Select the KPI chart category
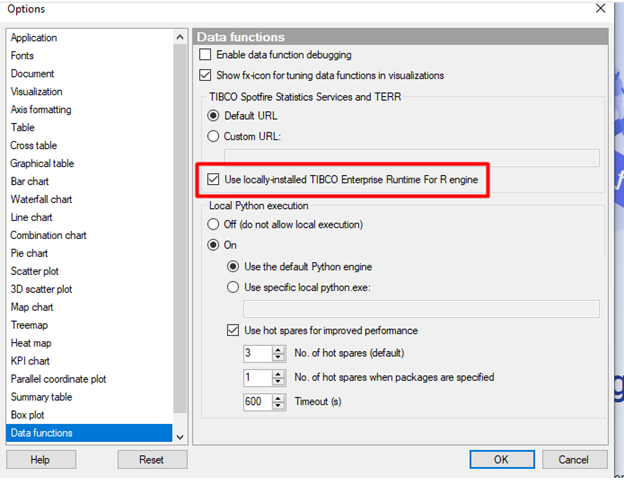The image size is (624, 485). tap(90, 361)
